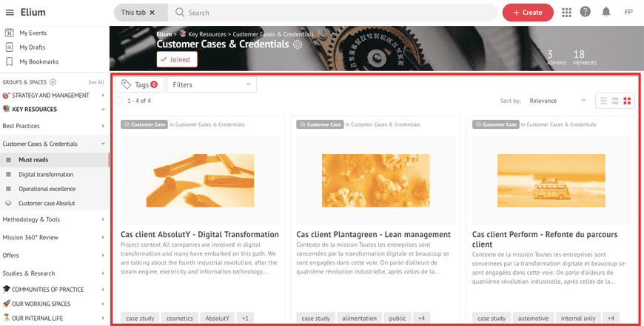Show +1 more tags on AbsolutY card
This screenshot has height=326, width=644.
coord(245,318)
